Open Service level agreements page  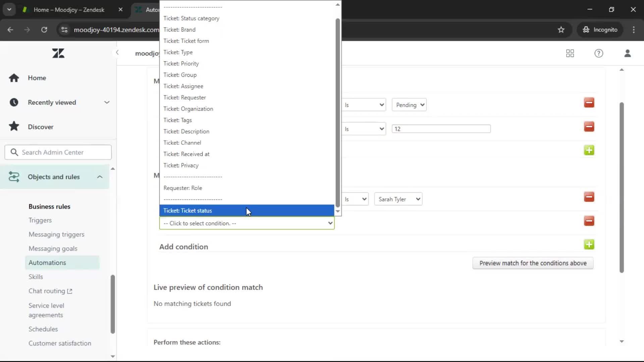46,310
